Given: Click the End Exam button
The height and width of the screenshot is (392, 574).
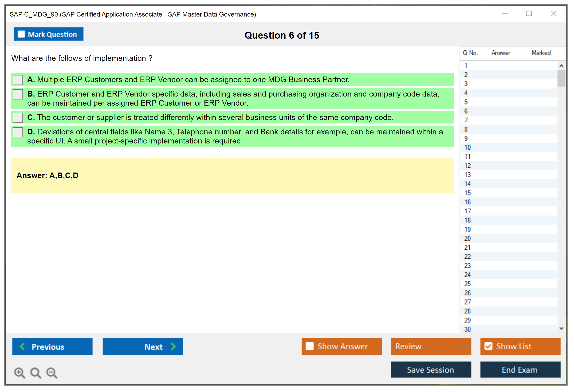Looking at the screenshot, I should pyautogui.click(x=520, y=370).
